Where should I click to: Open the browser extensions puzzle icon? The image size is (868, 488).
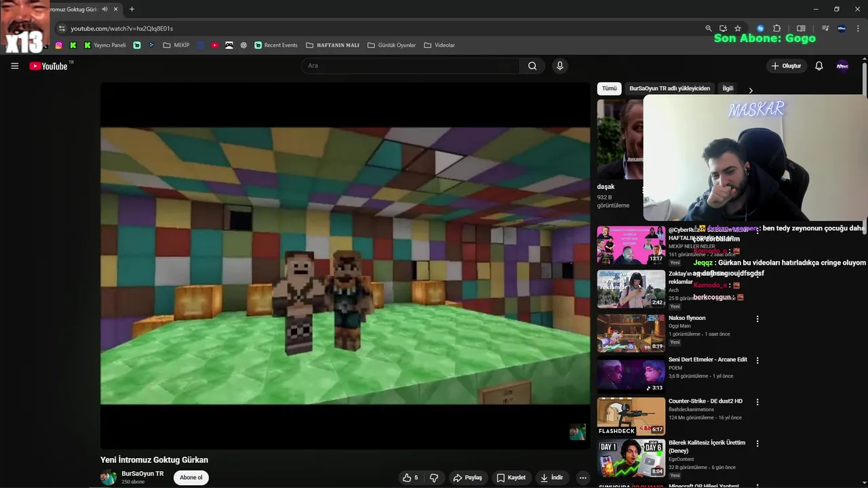(777, 28)
